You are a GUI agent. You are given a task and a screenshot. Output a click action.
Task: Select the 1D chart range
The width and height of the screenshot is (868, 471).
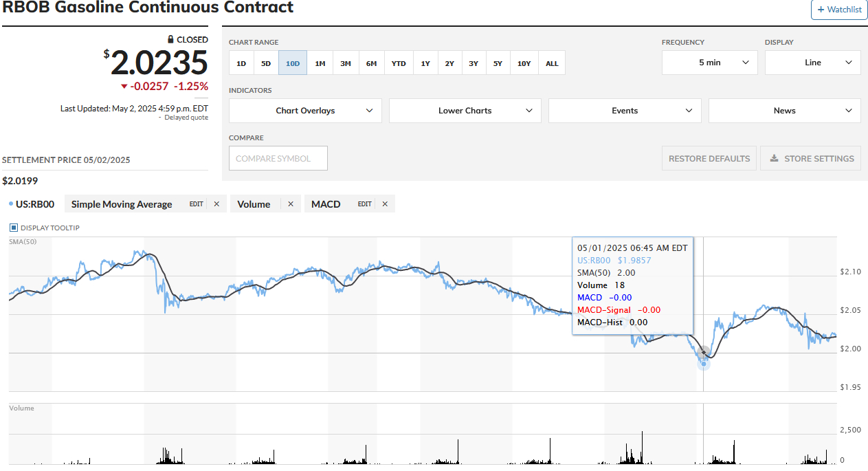coord(241,63)
